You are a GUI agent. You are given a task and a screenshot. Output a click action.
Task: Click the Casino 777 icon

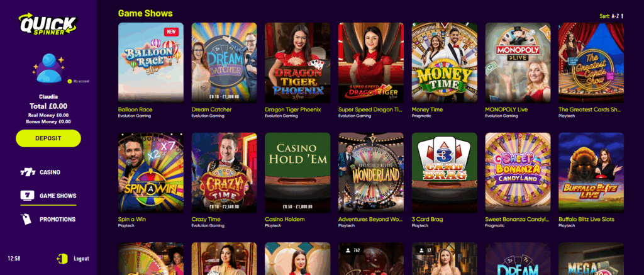pos(28,172)
